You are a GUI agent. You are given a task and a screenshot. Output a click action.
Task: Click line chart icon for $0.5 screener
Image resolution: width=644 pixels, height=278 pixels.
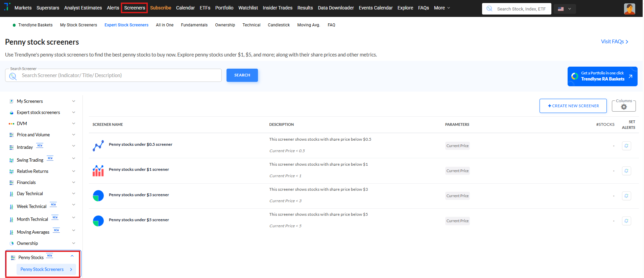[98, 146]
